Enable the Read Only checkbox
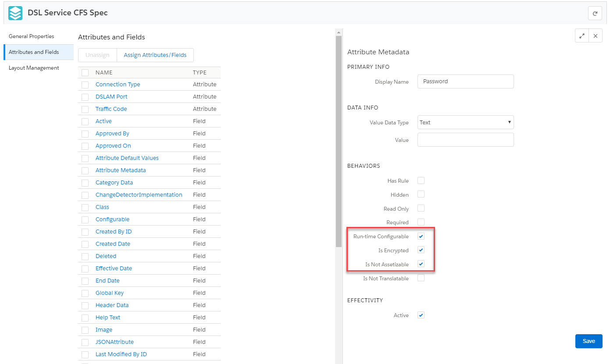This screenshot has height=364, width=610. (x=421, y=209)
